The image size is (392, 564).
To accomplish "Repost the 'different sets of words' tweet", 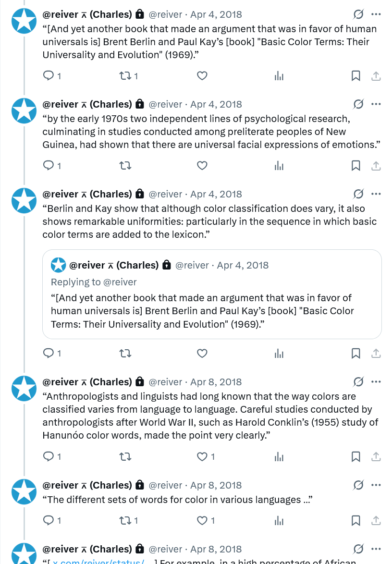I will tap(125, 521).
